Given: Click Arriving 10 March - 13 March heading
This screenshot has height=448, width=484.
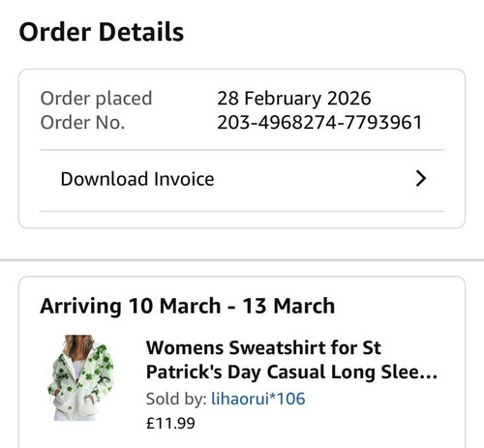Looking at the screenshot, I should pyautogui.click(x=188, y=306).
